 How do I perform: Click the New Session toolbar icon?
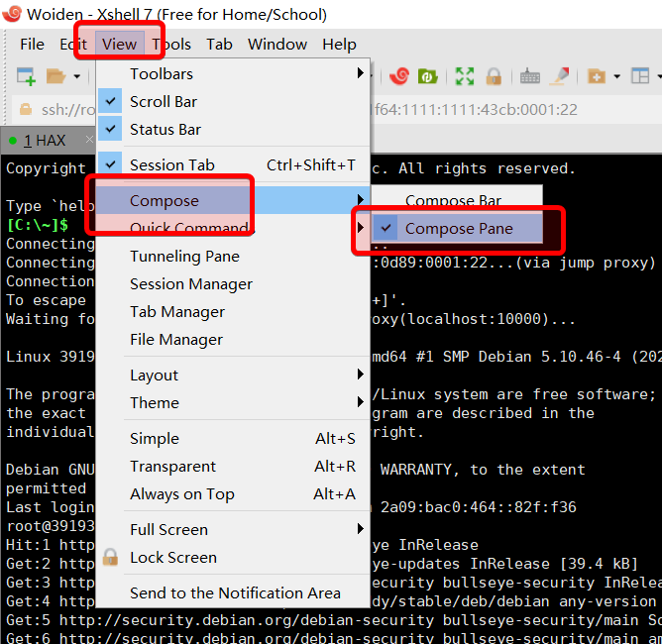[27, 76]
